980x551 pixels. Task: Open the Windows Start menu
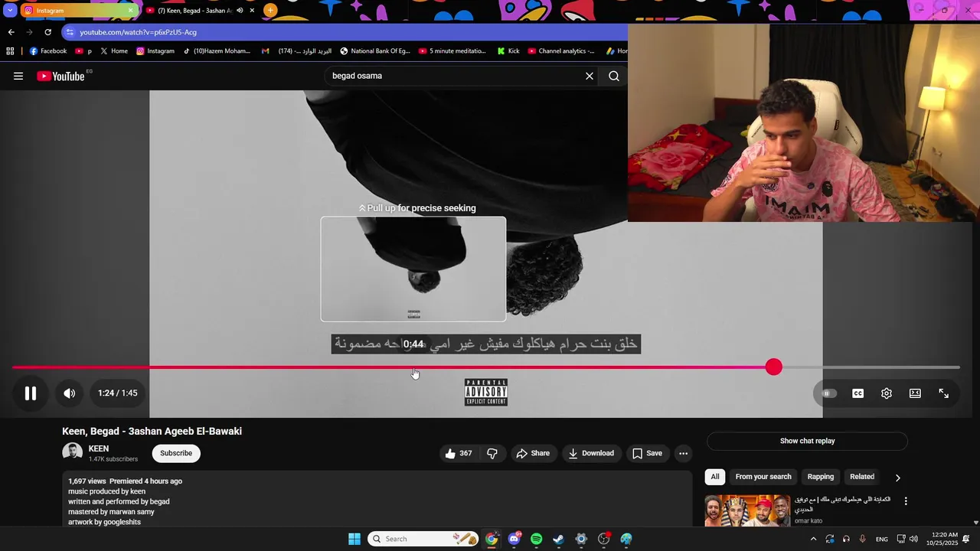354,539
